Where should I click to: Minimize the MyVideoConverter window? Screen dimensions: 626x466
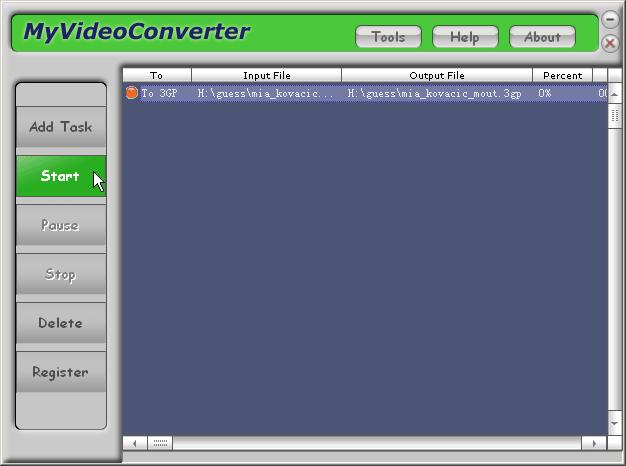point(610,19)
